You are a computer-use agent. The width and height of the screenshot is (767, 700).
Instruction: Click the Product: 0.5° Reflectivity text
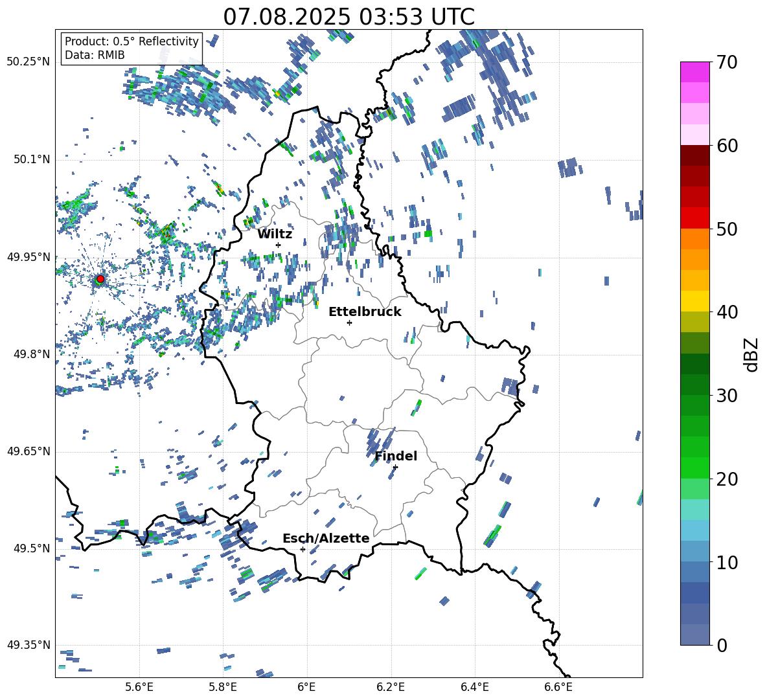[x=132, y=41]
